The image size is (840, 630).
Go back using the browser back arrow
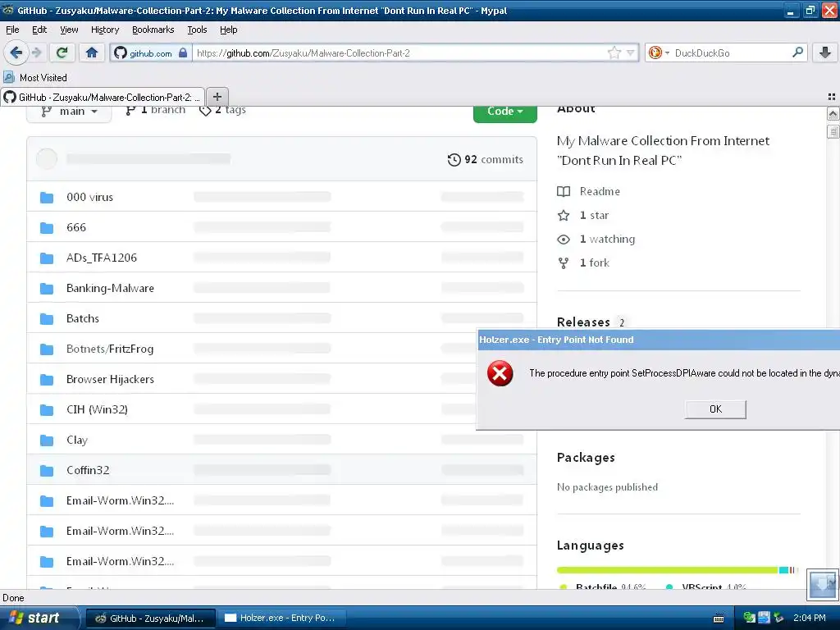[x=16, y=52]
